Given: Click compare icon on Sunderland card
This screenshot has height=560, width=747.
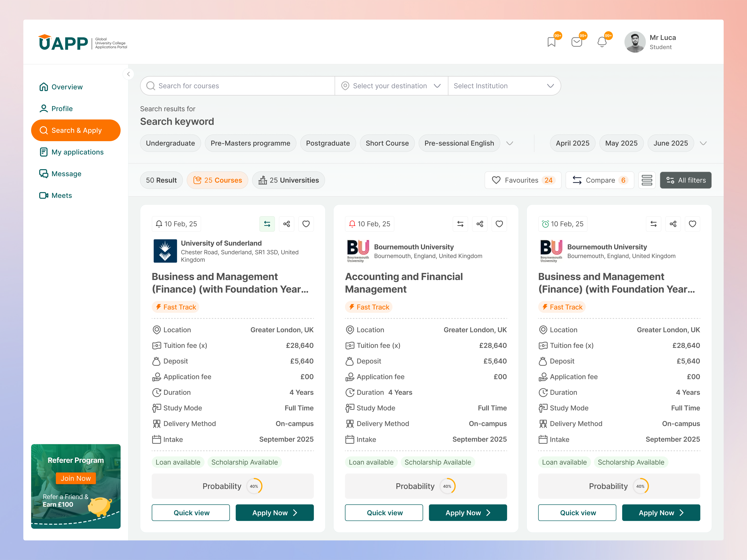Looking at the screenshot, I should pyautogui.click(x=267, y=224).
